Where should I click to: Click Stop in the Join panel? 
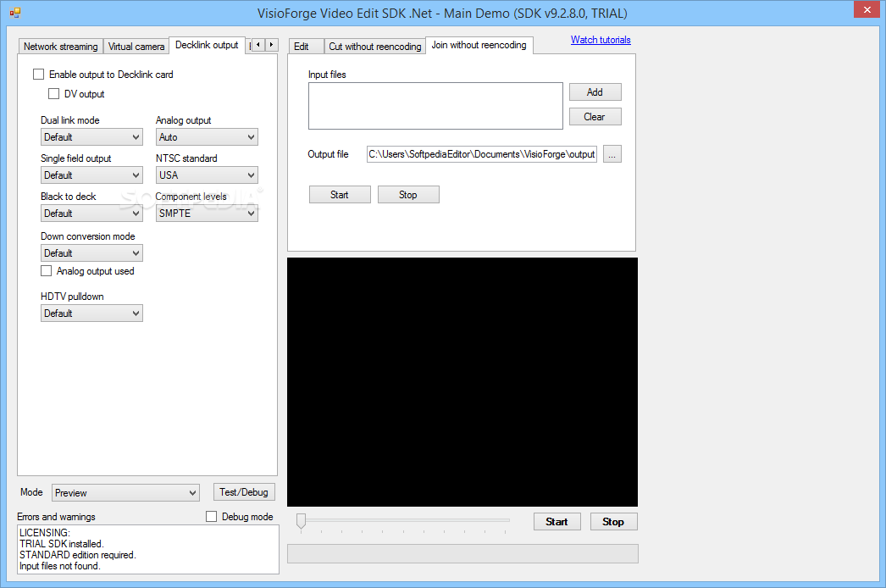tap(408, 195)
